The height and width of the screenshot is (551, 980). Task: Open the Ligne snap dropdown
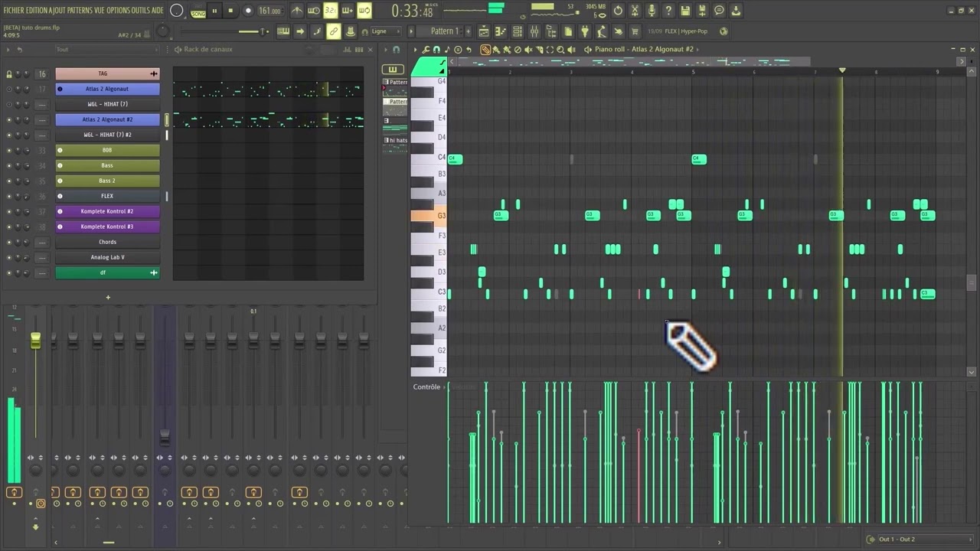point(385,31)
